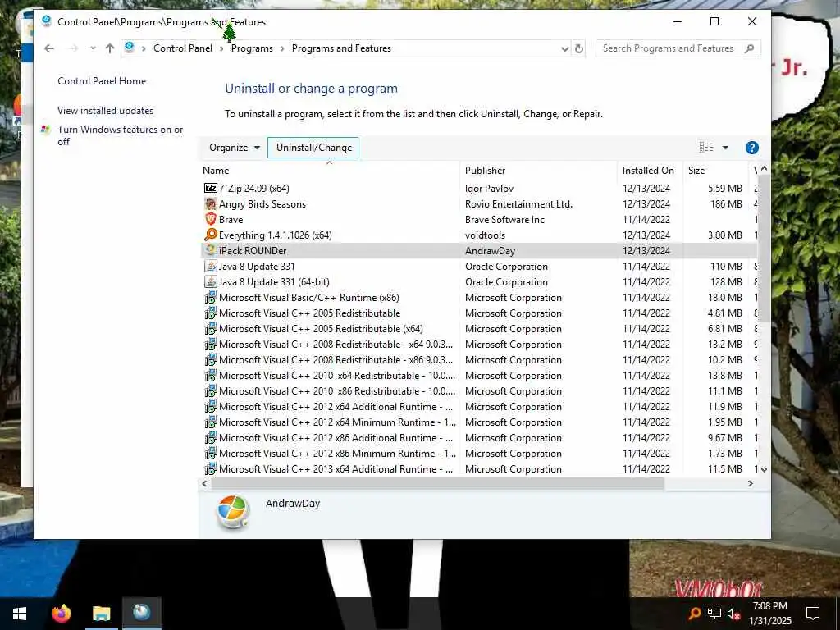Expand the address bar history dropdown
Screen dimensions: 840x630
pos(564,48)
